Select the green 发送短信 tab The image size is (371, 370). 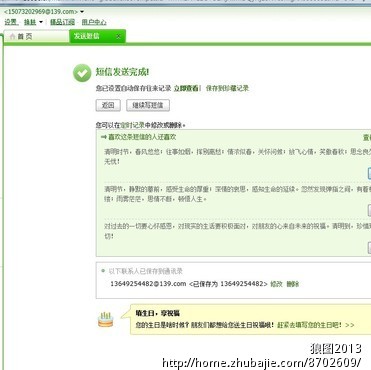97,36
